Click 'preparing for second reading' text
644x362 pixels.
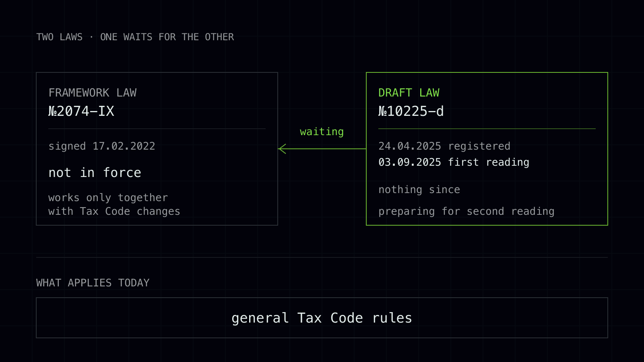[x=466, y=211]
